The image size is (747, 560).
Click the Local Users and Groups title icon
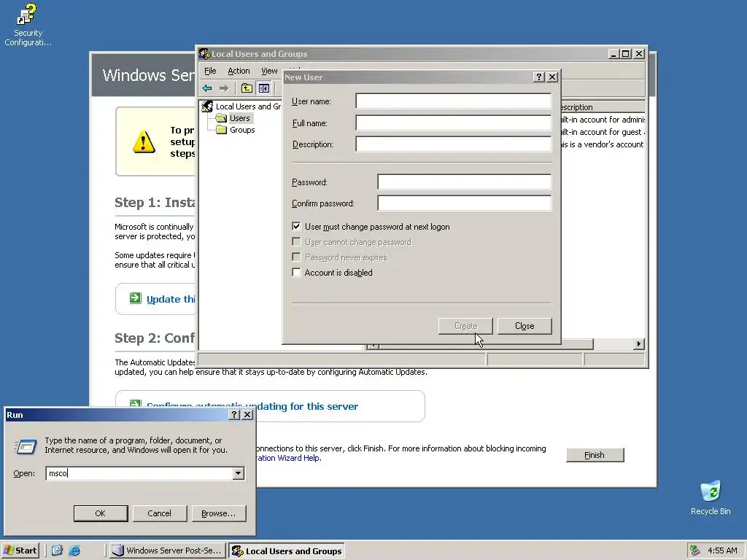click(x=204, y=54)
